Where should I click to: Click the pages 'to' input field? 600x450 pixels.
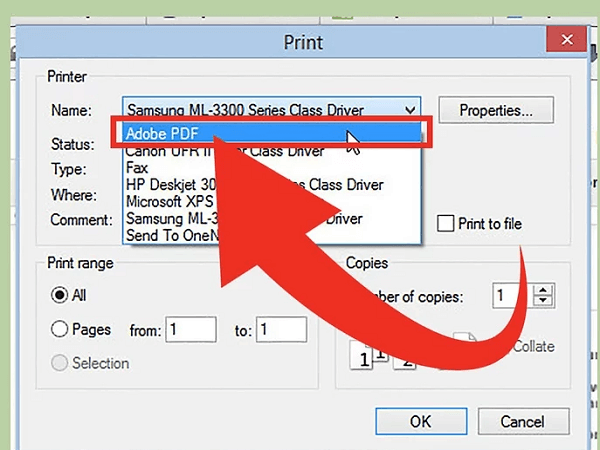282,330
